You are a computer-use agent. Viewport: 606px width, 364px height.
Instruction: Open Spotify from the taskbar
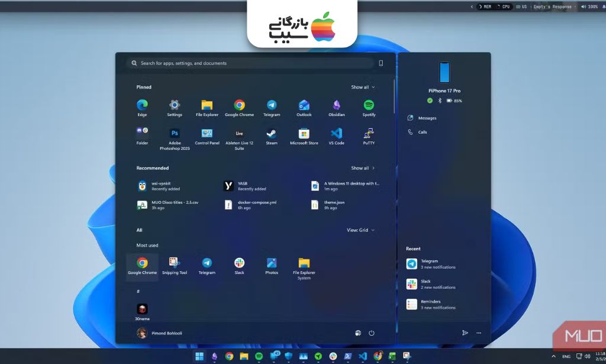pyautogui.click(x=259, y=356)
